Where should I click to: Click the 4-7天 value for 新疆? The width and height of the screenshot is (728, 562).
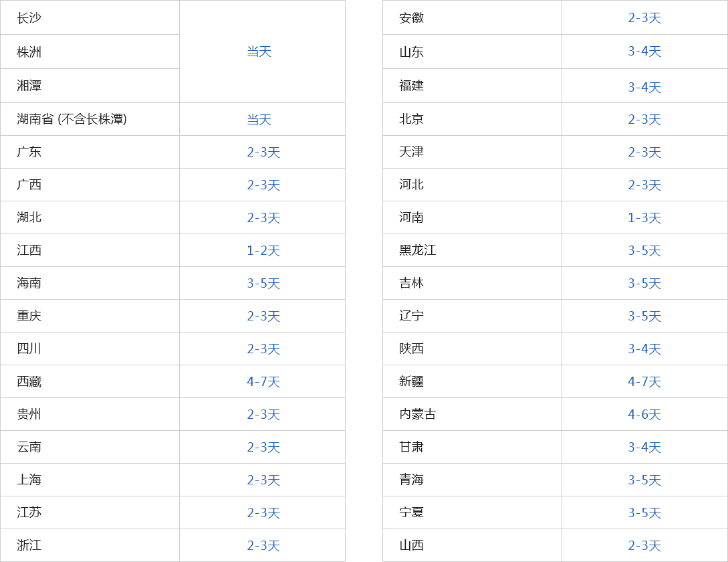[644, 382]
